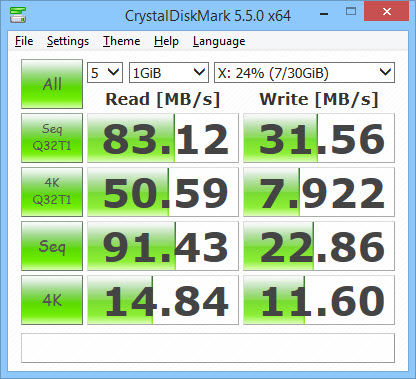Open the test count dropdown showing 5

pos(105,72)
